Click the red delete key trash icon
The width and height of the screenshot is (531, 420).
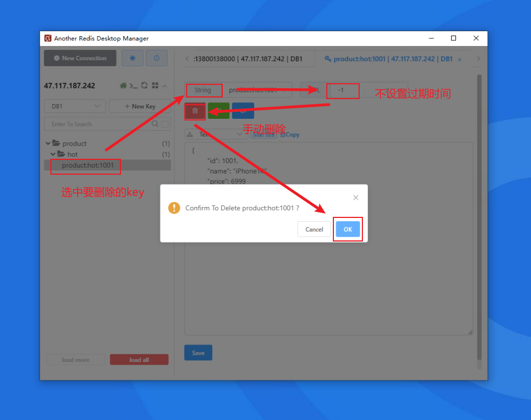(195, 111)
